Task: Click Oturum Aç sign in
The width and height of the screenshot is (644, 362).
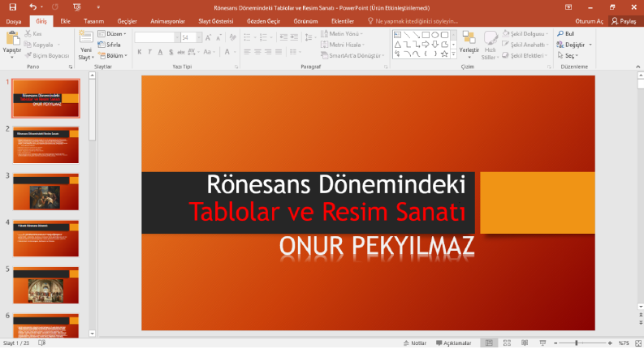Action: pyautogui.click(x=589, y=21)
